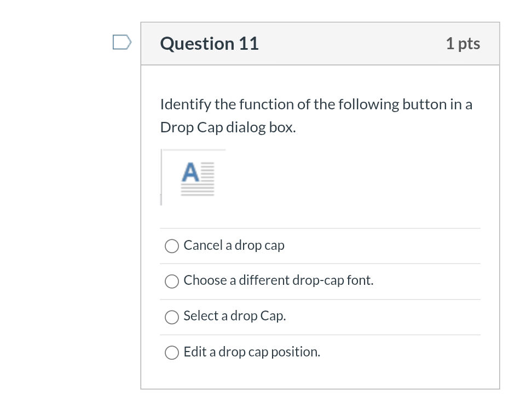Viewport: 532px width, 398px height.
Task: Click the "Identify the function" question line
Action: click(316, 104)
